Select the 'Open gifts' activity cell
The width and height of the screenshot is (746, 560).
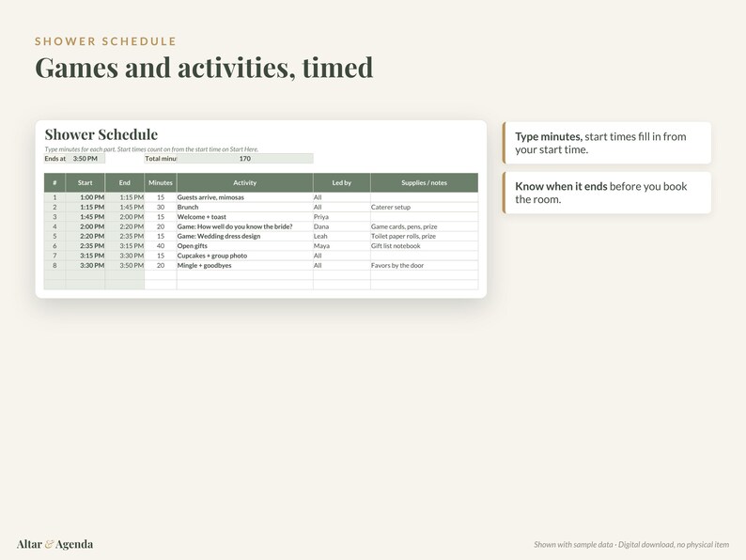point(245,246)
